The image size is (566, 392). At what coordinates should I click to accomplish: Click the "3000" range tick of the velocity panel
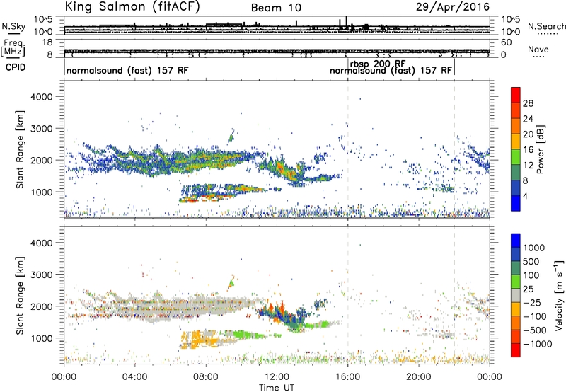click(42, 275)
